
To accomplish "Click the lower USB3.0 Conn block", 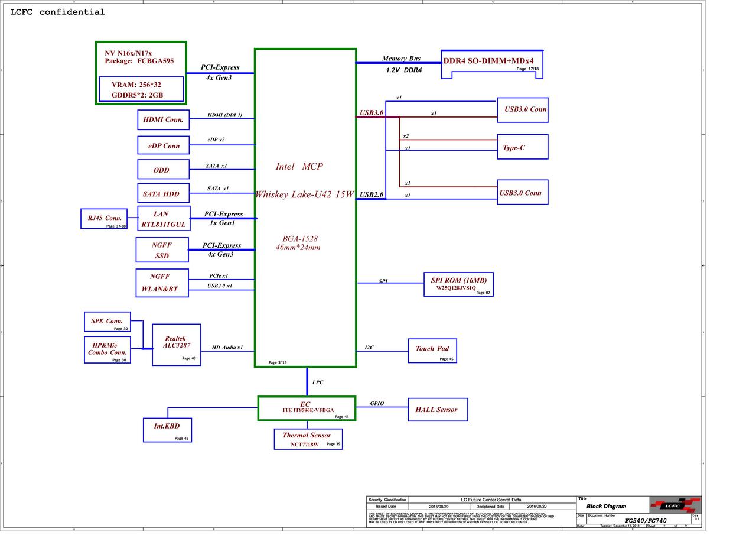I will (x=522, y=192).
